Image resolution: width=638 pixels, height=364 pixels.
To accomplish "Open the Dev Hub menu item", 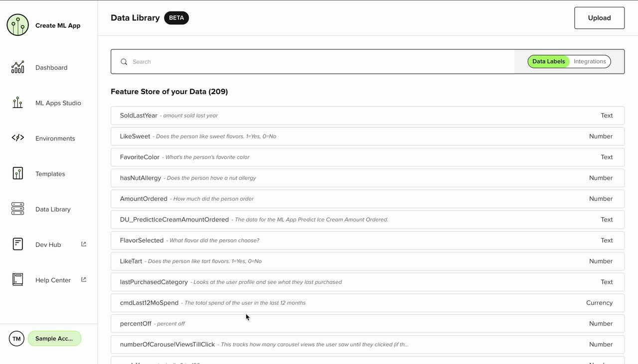I will point(48,244).
